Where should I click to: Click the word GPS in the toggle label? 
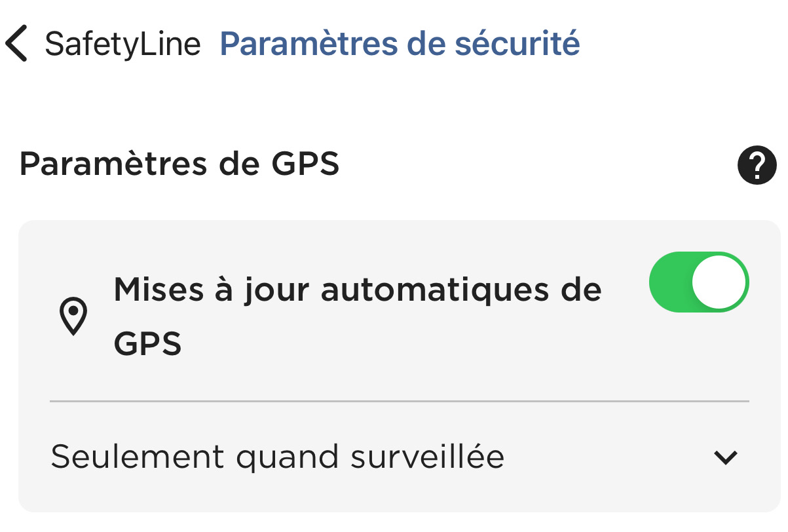[147, 343]
